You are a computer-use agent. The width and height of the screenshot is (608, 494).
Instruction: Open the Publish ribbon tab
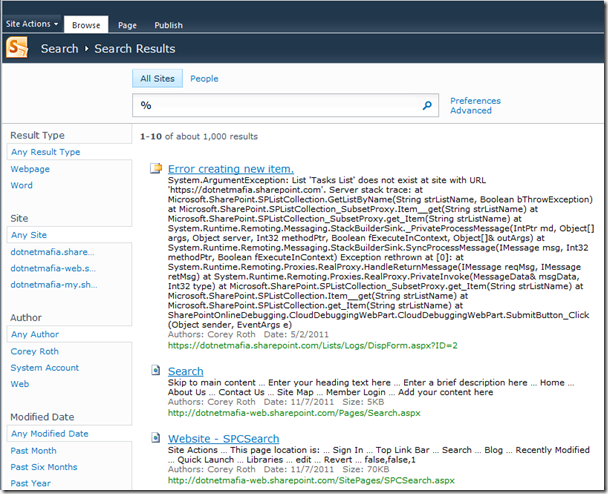coord(168,25)
